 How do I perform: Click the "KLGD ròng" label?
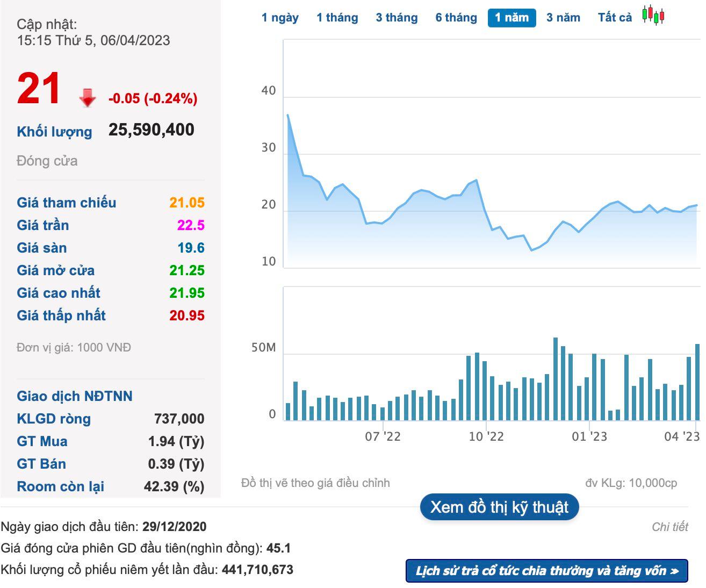[54, 419]
